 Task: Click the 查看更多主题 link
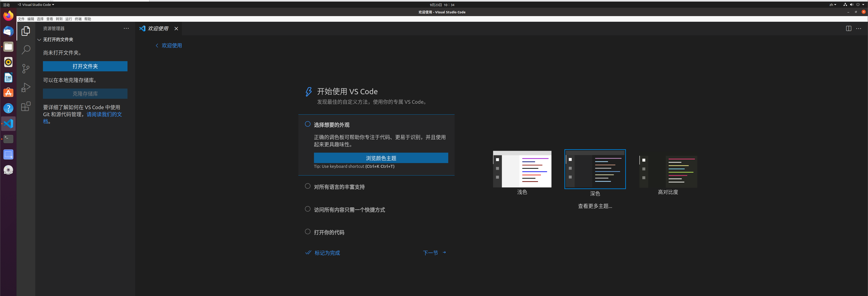[x=595, y=206]
